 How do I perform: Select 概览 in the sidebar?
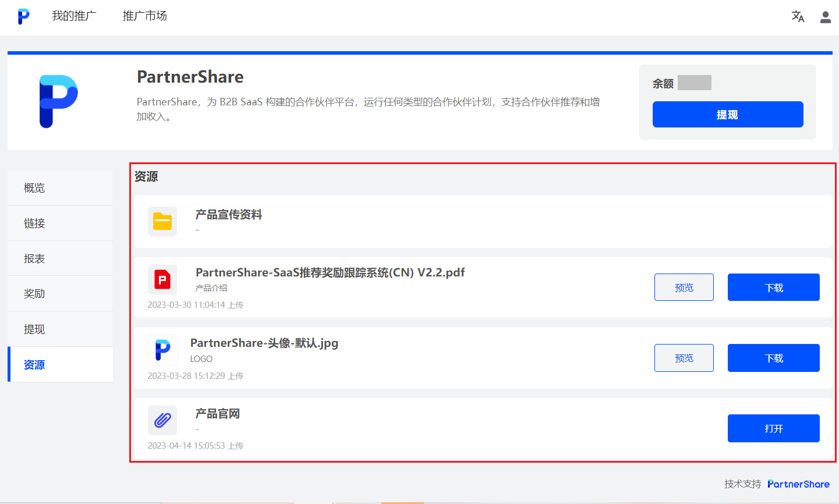60,187
